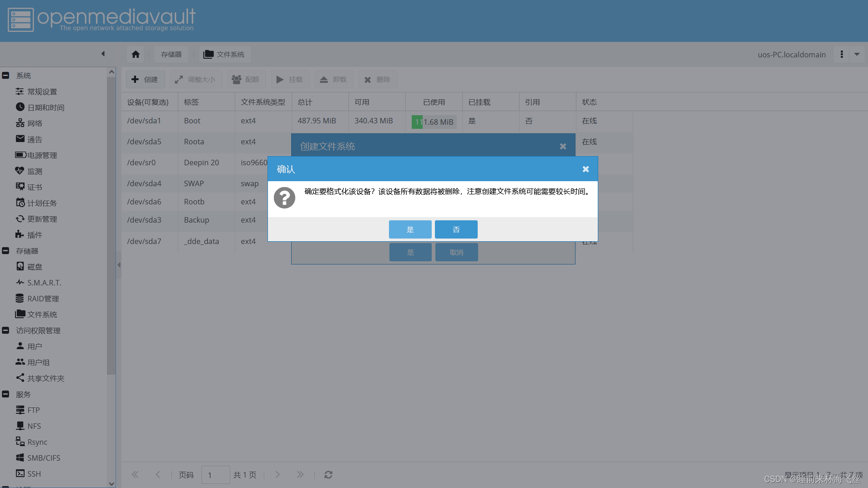Click 存储器 breadcrumb item
The image size is (868, 488).
point(171,55)
